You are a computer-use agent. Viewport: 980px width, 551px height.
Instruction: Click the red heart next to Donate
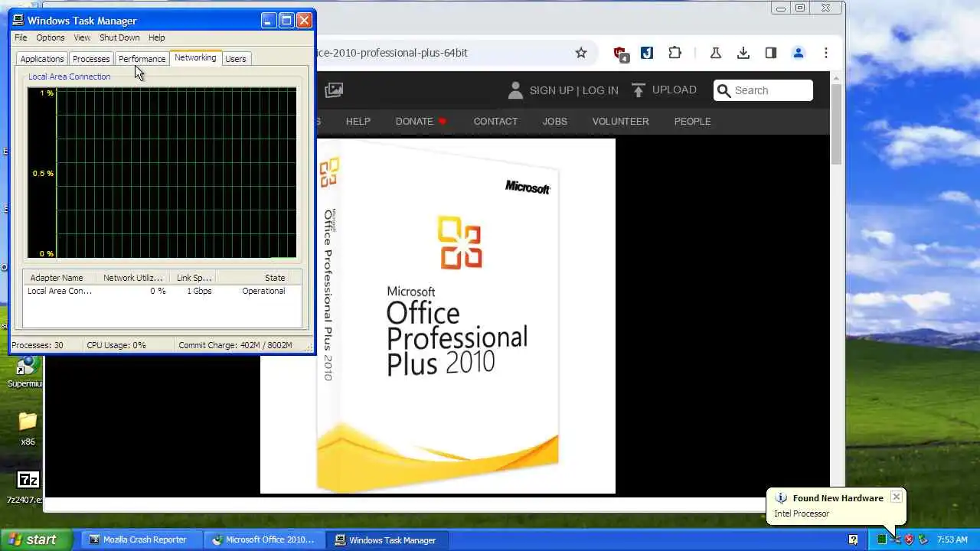coord(442,122)
